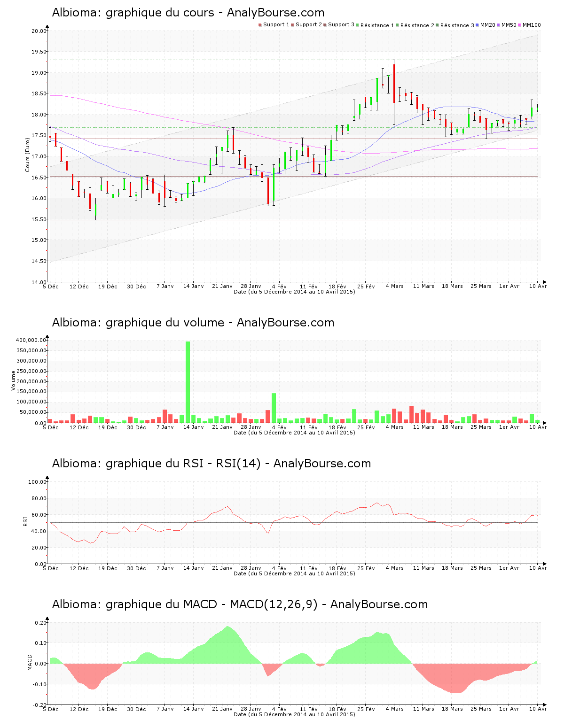Click the 50,000.00 volume axis value

pos(33,412)
